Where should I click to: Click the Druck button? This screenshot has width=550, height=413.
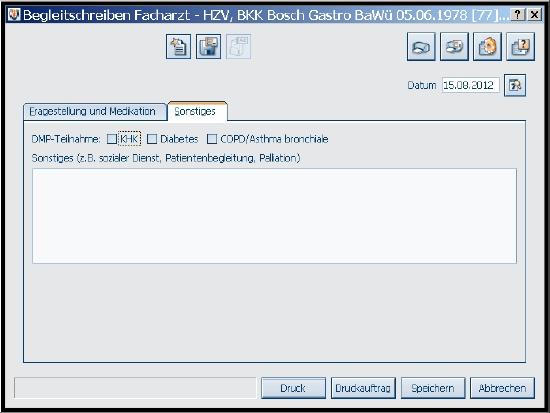[293, 388]
